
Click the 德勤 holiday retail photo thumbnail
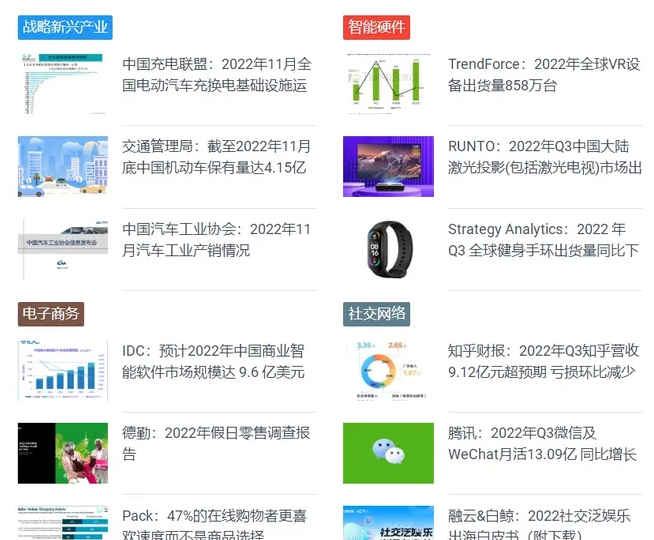pos(63,453)
